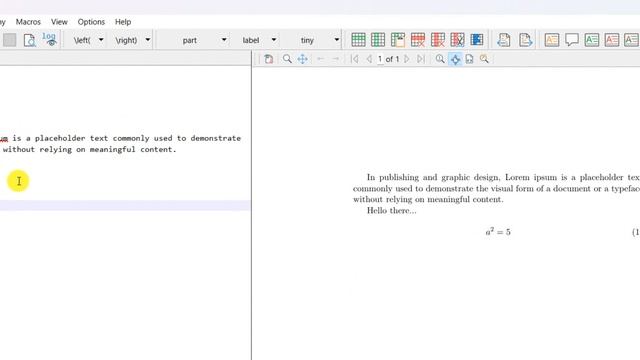The image size is (640, 360).
Task: Select the scroll/pan cross-arrow tool
Action: pyautogui.click(x=302, y=59)
